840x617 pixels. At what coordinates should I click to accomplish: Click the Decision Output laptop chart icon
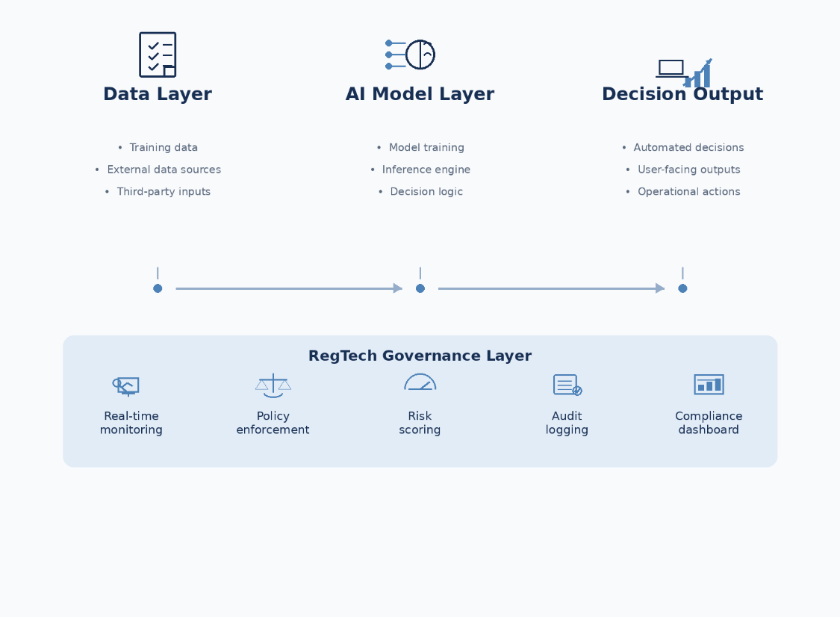click(682, 72)
